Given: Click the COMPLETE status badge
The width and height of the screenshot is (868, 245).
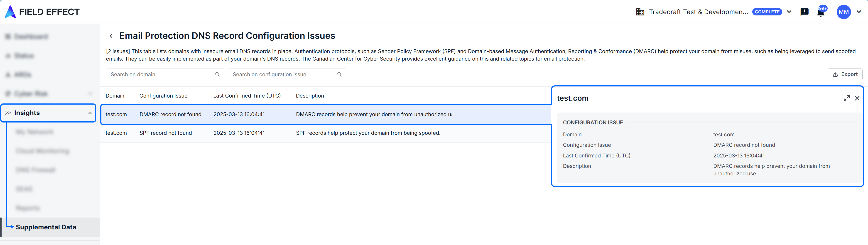Looking at the screenshot, I should pyautogui.click(x=767, y=12).
